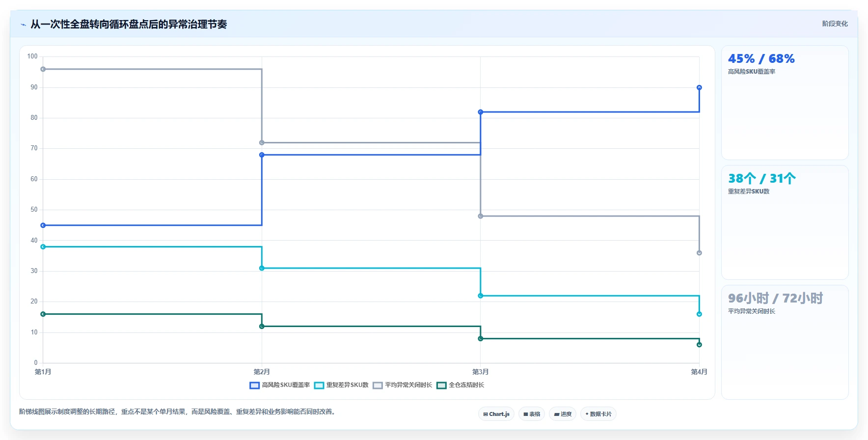Click the small icon before the header title
This screenshot has height=440, width=868.
click(x=23, y=25)
